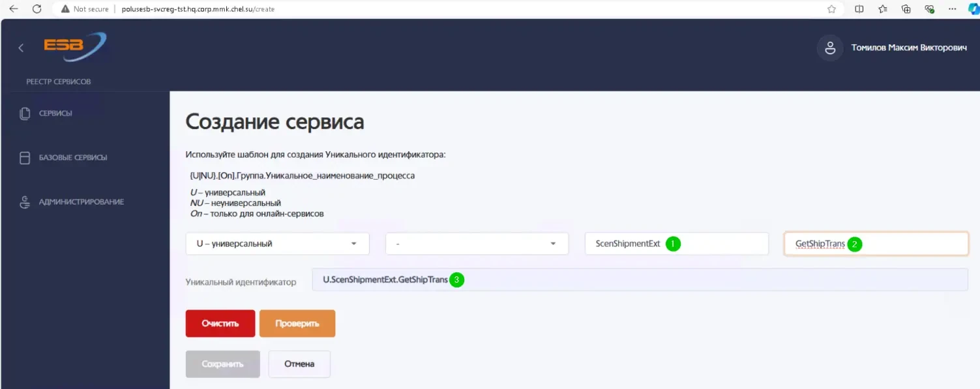This screenshot has height=389, width=980.
Task: Open the Базовые сервисы menu item
Action: pyautogui.click(x=73, y=158)
